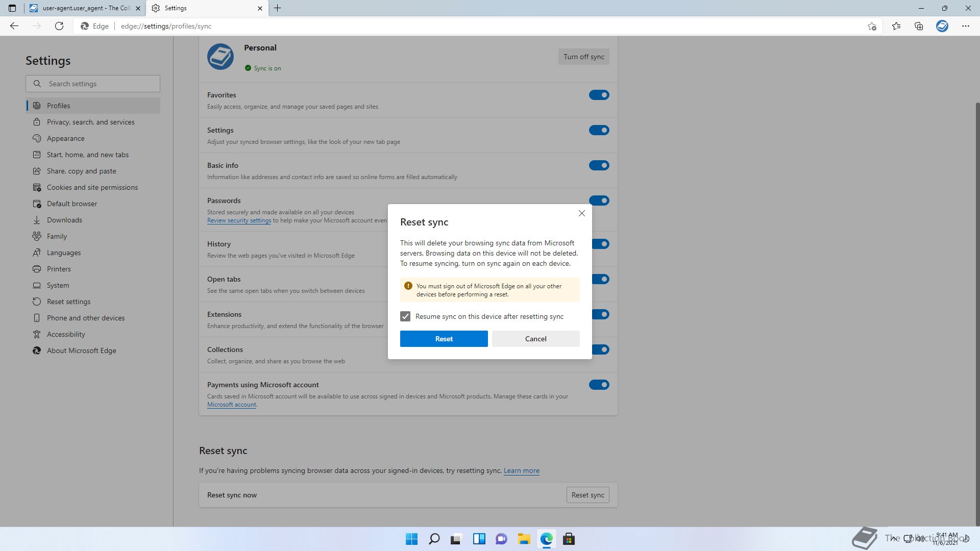The width and height of the screenshot is (980, 551).
Task: Open the Collections toolbar icon
Action: [919, 26]
